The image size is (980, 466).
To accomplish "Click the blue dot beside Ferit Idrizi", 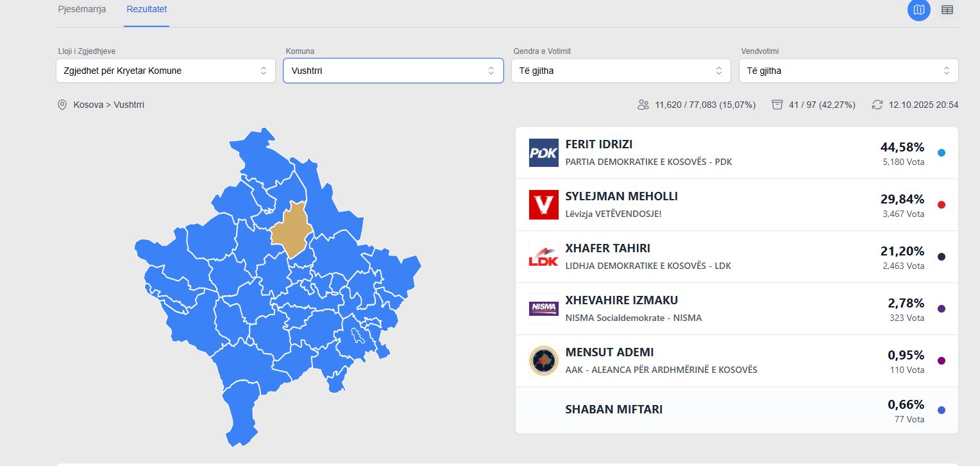I will [x=941, y=153].
